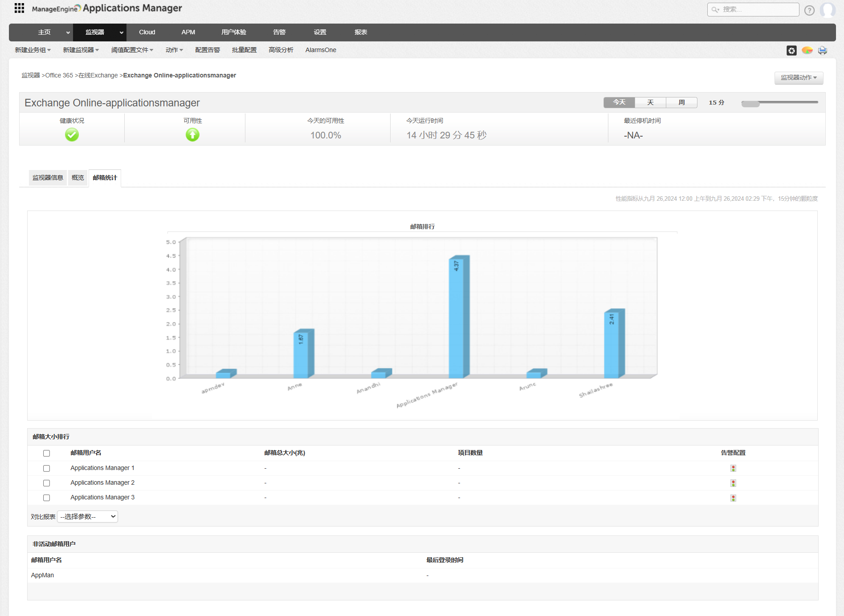Click the printer icon
This screenshot has width=844, height=616.
[822, 51]
